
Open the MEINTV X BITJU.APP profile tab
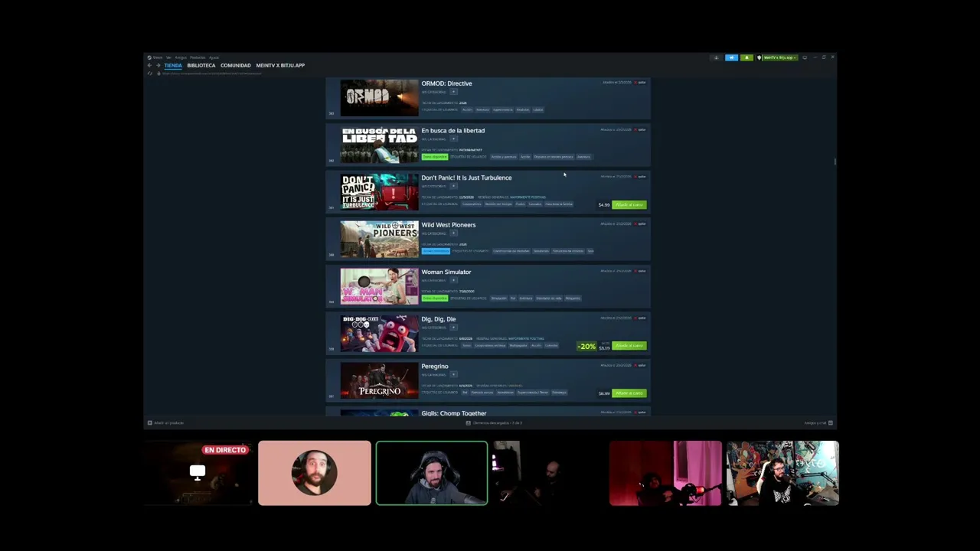pos(280,66)
